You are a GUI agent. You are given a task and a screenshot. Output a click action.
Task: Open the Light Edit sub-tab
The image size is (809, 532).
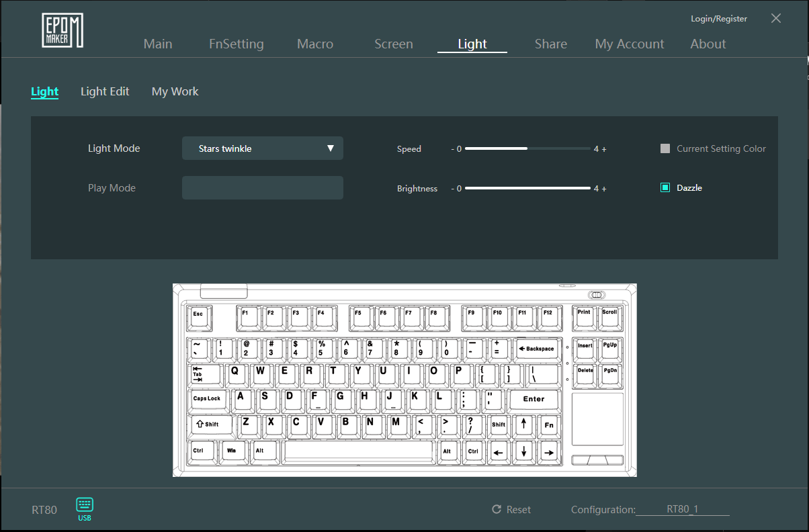tap(105, 91)
